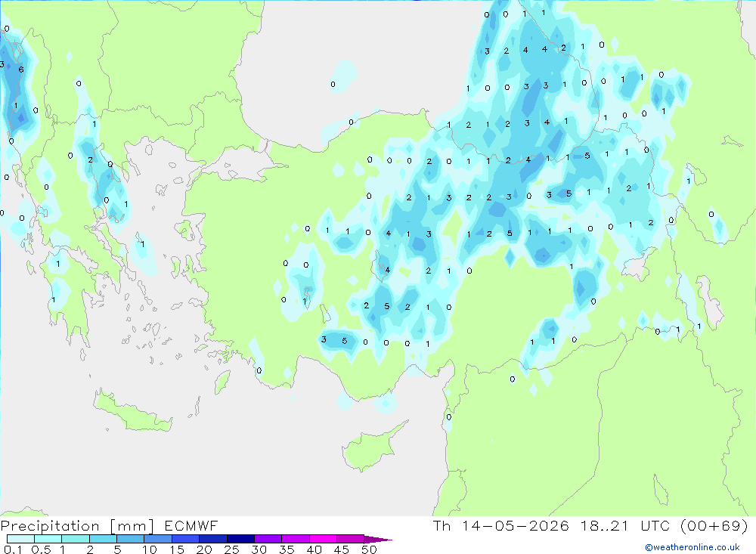Click the 'ECMWF' model label

pos(191,526)
